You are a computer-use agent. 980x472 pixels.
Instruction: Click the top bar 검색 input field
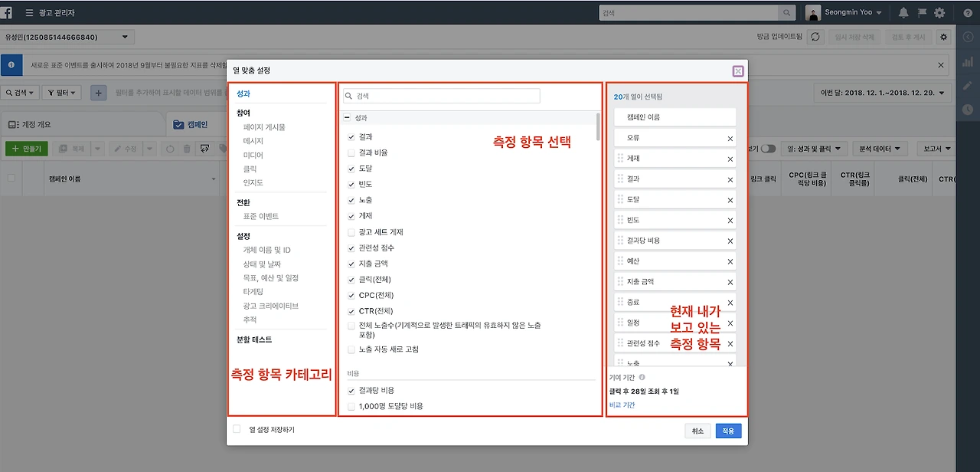(688, 13)
